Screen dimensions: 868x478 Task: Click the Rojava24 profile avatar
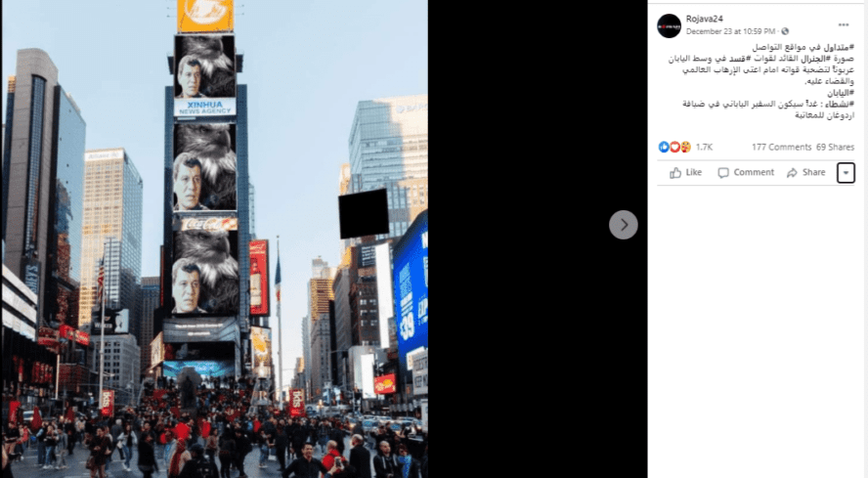click(x=669, y=25)
